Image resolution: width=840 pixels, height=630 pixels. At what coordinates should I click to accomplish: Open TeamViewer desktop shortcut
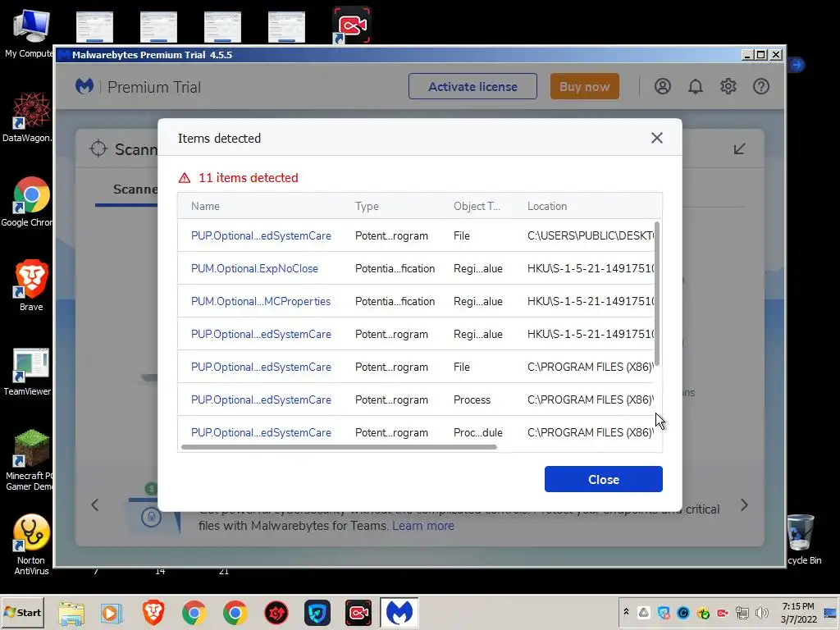click(x=28, y=372)
